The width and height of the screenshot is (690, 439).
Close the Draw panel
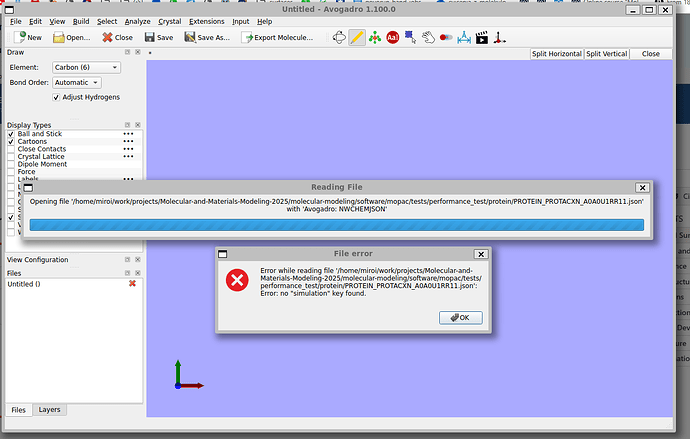coord(138,52)
